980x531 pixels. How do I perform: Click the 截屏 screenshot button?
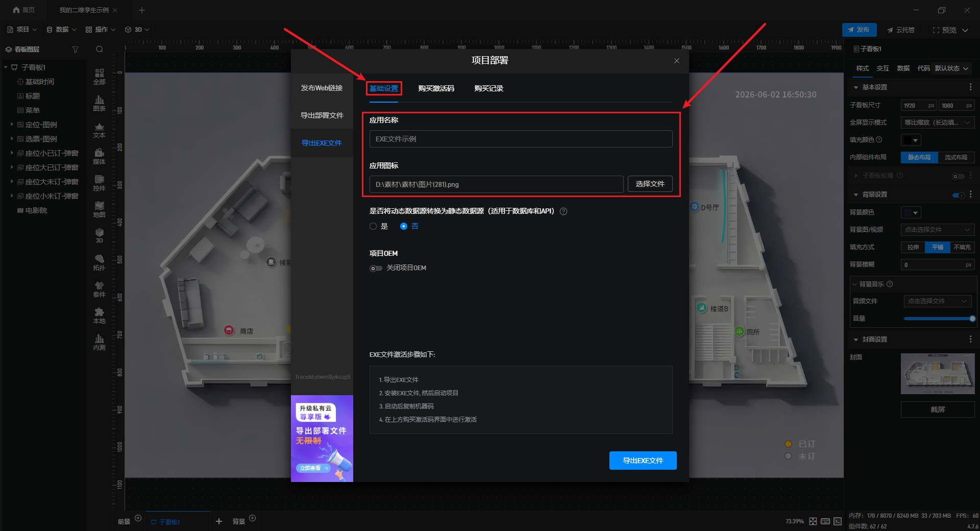(938, 409)
